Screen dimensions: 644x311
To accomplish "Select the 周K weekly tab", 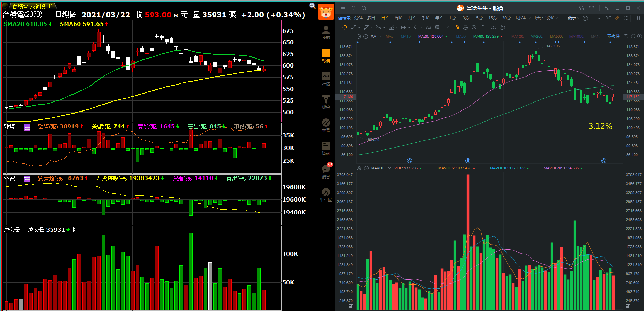I will click(x=398, y=18).
